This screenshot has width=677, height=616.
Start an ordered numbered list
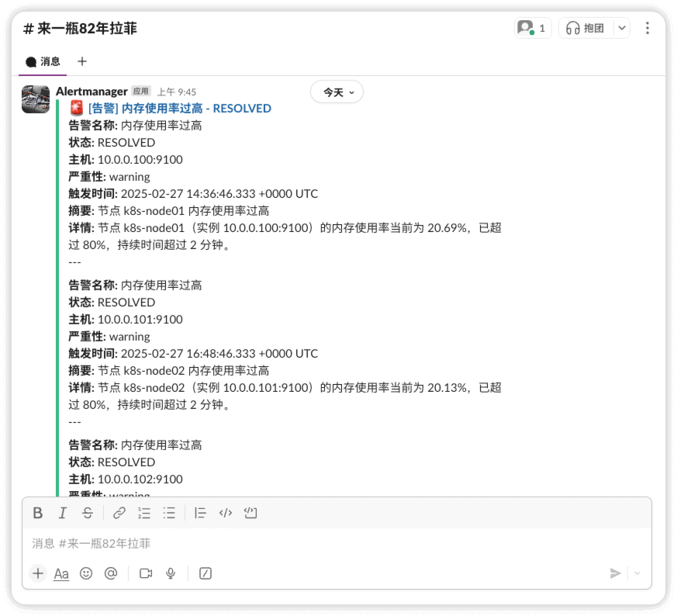pos(144,513)
